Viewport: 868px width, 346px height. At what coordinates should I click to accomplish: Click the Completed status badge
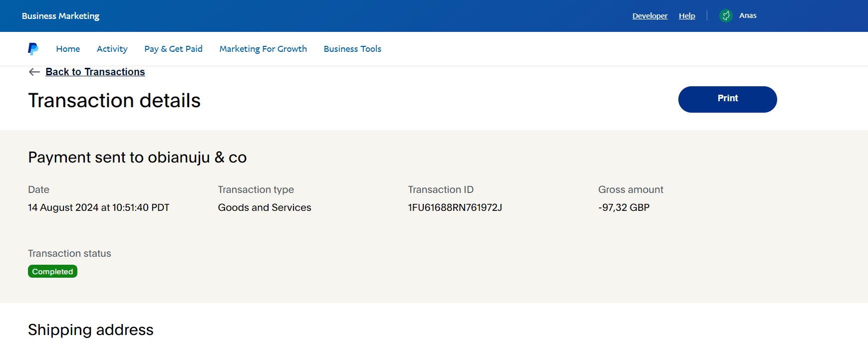tap(52, 271)
